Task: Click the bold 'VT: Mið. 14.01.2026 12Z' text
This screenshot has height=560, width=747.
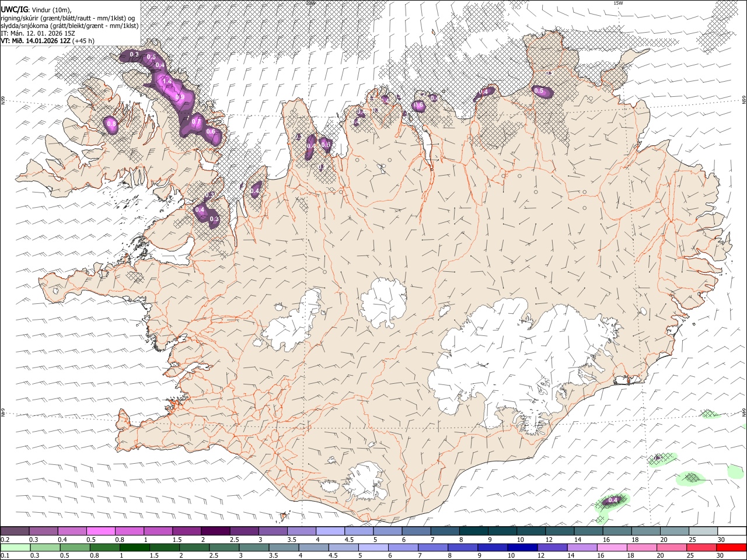Action: [36, 41]
